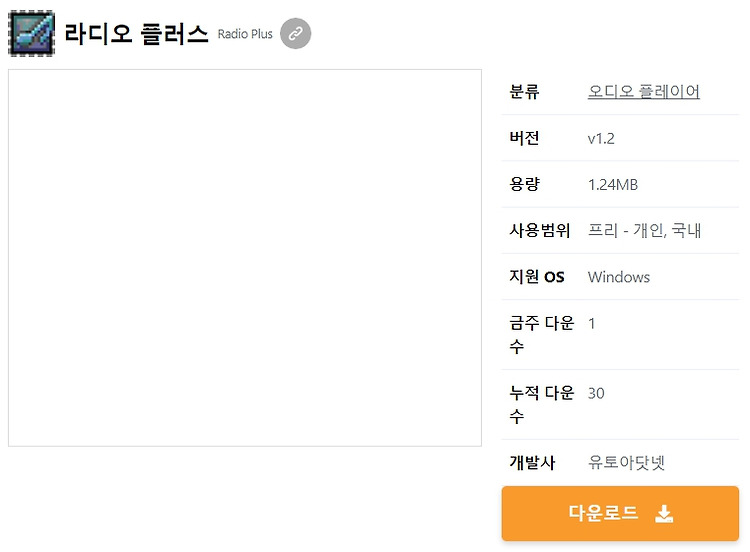Click the 프리 - 개인, 국내 license text
This screenshot has width=750, height=552.
pyautogui.click(x=644, y=231)
